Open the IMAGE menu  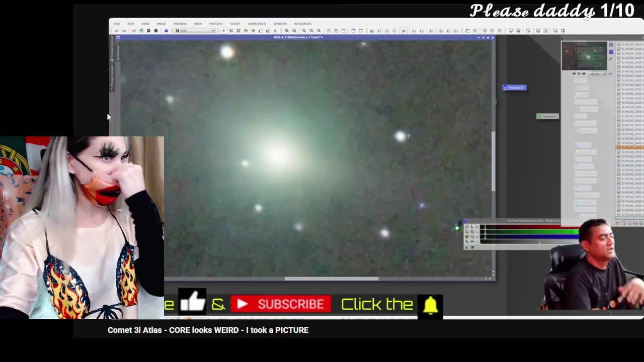tap(162, 24)
